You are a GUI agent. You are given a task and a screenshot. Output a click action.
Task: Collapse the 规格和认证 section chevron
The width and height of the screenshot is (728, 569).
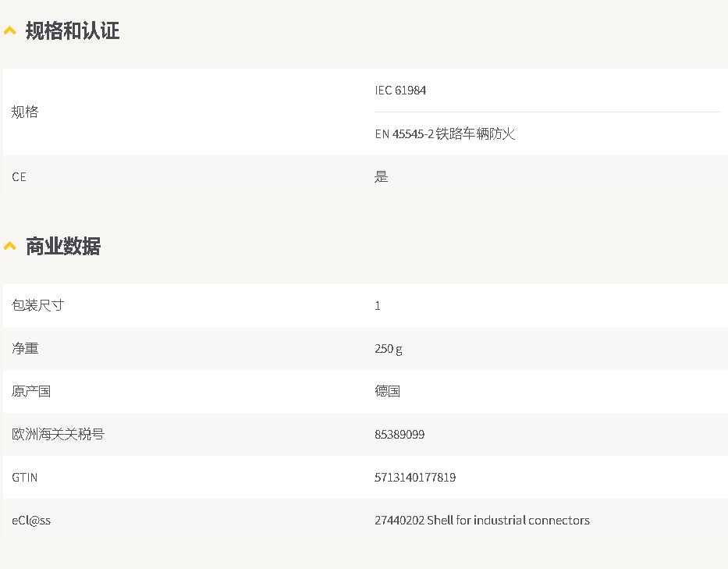[x=10, y=31]
